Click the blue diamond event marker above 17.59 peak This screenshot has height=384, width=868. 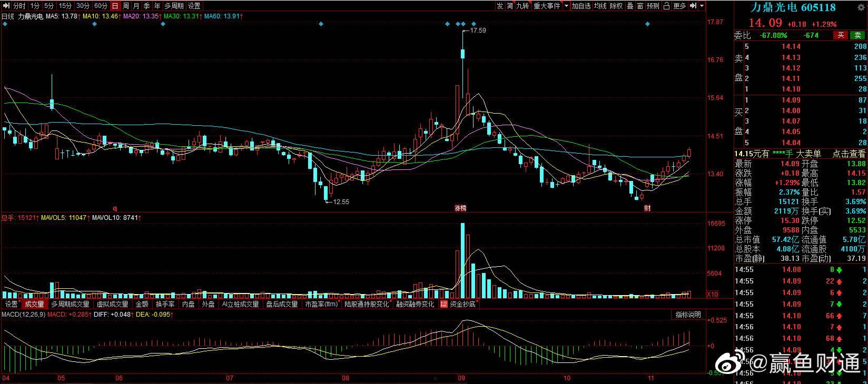click(x=463, y=24)
